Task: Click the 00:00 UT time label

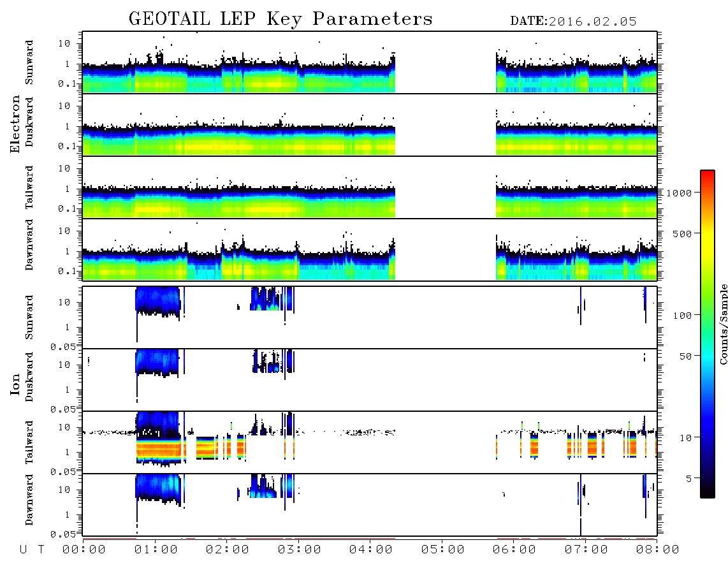Action: (x=84, y=550)
